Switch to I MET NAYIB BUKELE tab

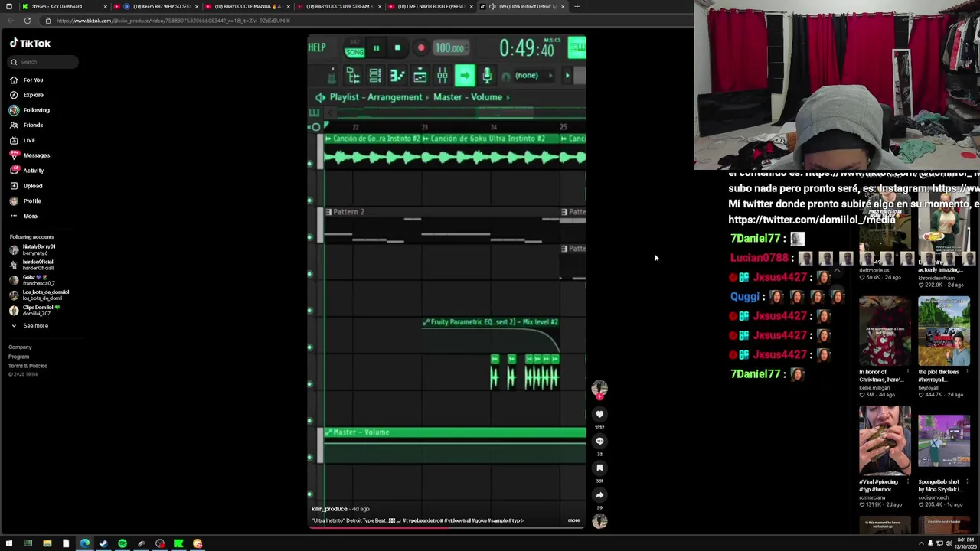[x=430, y=6]
